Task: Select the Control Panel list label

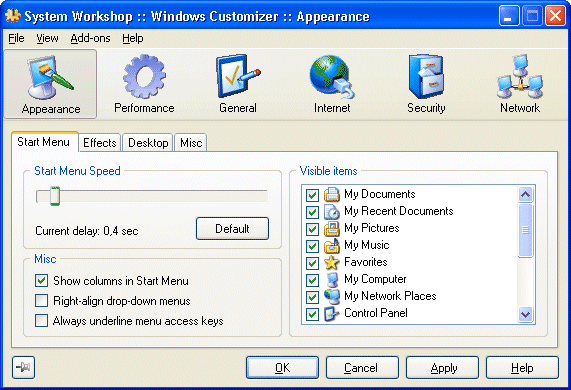Action: click(x=376, y=314)
